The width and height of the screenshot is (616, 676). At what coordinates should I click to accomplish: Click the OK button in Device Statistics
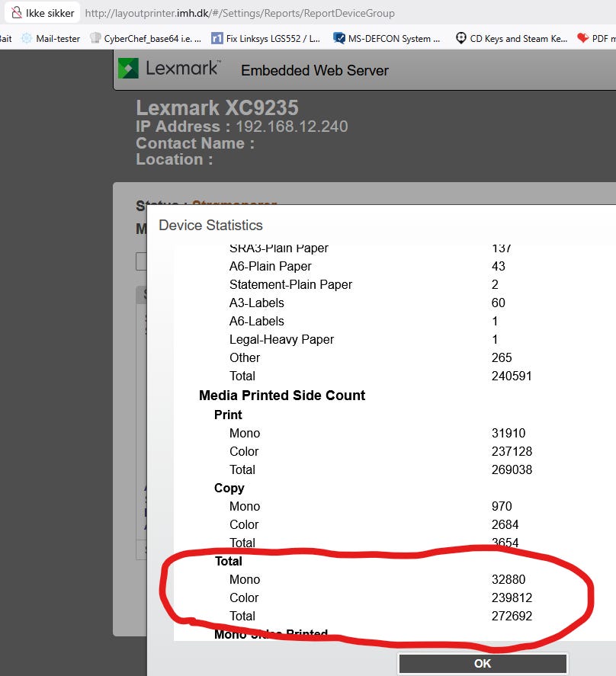pos(483,664)
